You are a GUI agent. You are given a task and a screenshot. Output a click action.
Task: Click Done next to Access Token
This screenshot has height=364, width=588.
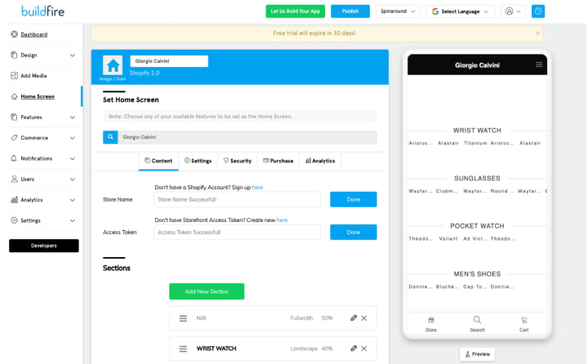pyautogui.click(x=354, y=232)
